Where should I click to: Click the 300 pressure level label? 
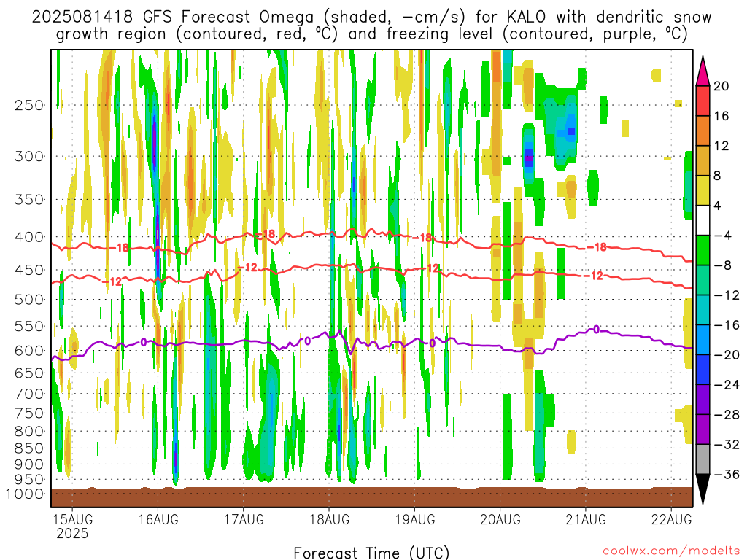[x=29, y=156]
